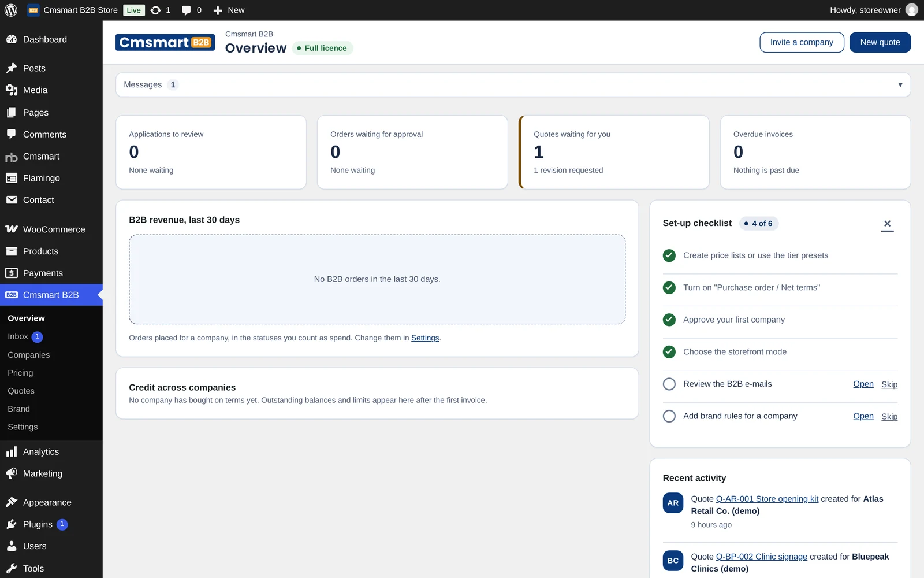This screenshot has height=578, width=924.
Task: Open Posts in the sidebar
Action: (51, 68)
